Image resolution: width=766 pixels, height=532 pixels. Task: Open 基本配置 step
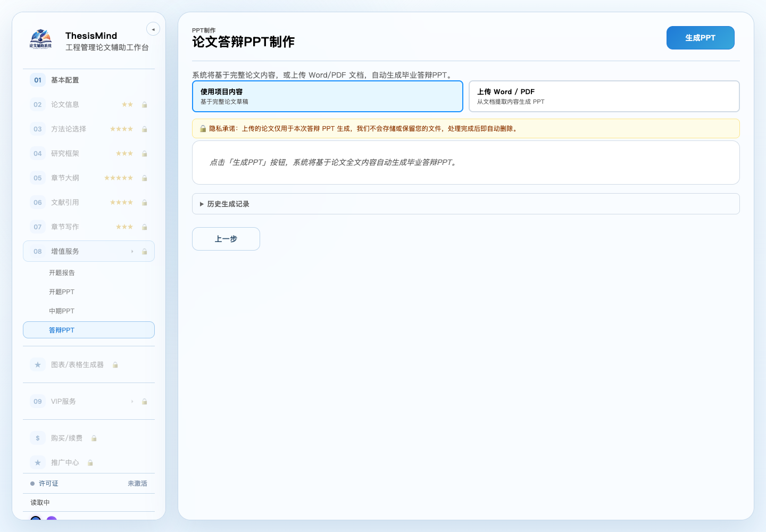(89, 80)
